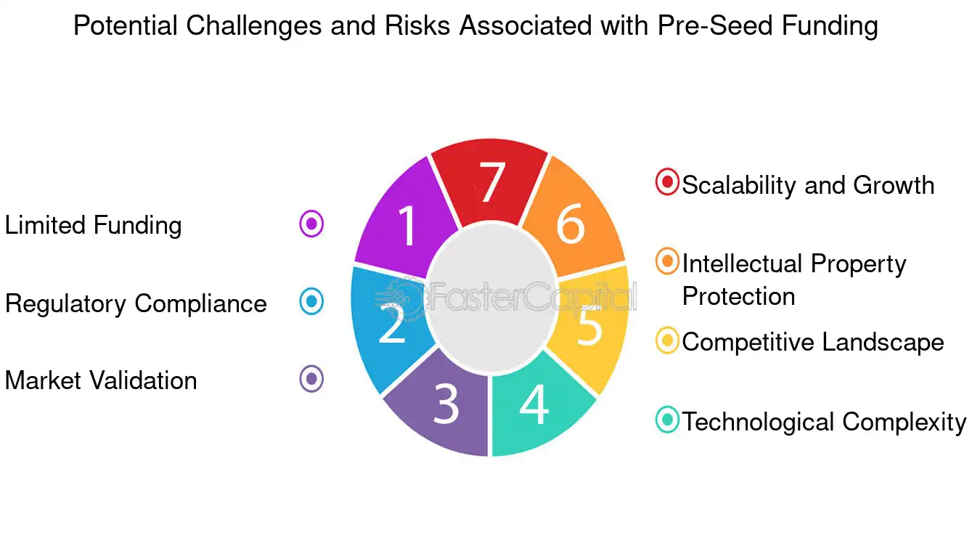
Task: Click the Pre-Seed Funding chart title
Action: pyautogui.click(x=475, y=26)
